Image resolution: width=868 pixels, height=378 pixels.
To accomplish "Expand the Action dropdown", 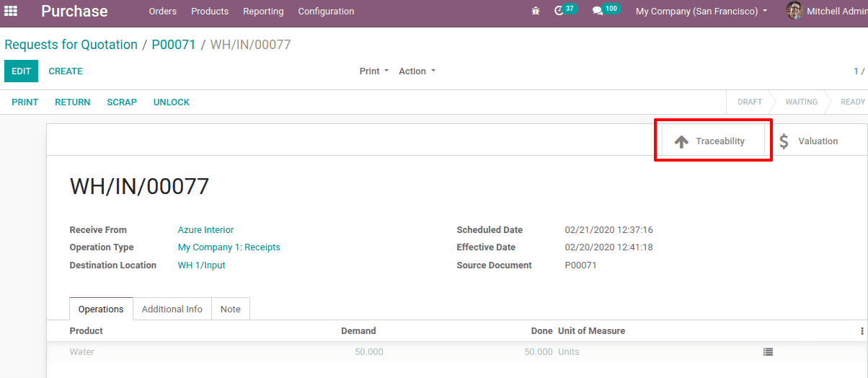I will pyautogui.click(x=417, y=71).
